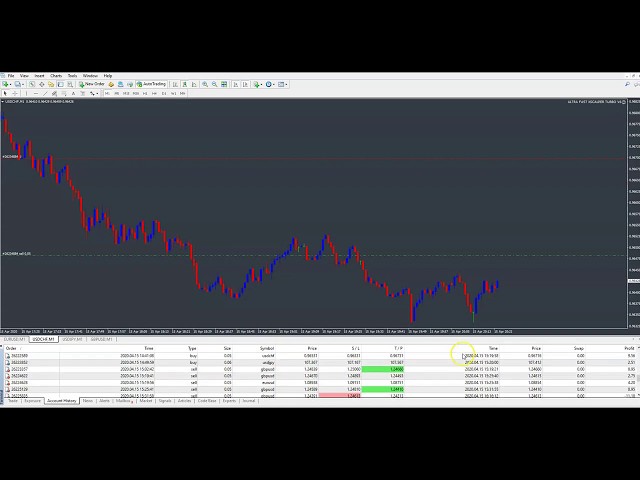Select the Crosshair cursor tool

tap(17, 93)
